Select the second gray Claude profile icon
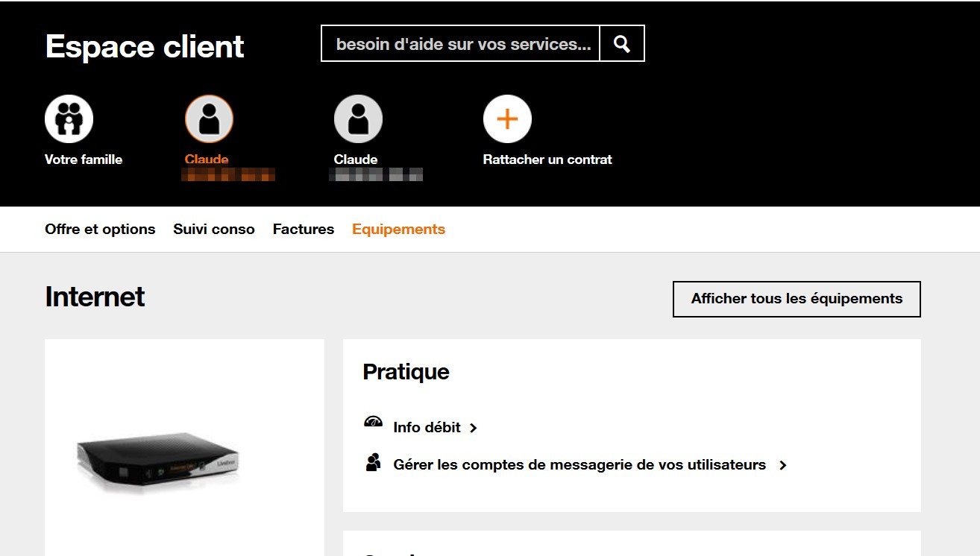The width and height of the screenshot is (980, 556). click(358, 119)
